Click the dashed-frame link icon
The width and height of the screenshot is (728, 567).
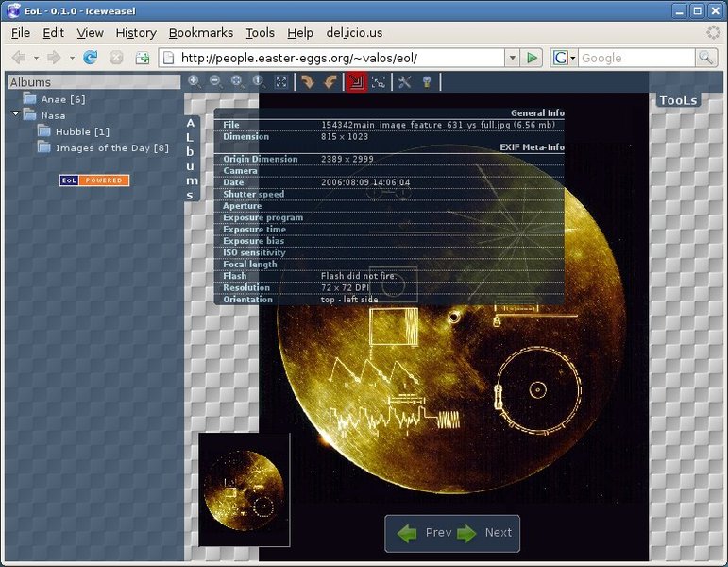tap(379, 82)
